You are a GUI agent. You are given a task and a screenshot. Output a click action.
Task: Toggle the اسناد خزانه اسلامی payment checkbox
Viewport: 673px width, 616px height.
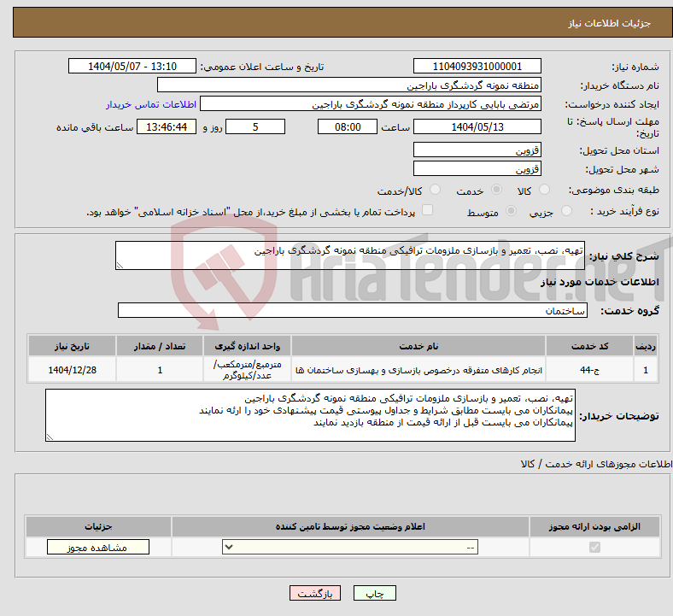point(427,209)
